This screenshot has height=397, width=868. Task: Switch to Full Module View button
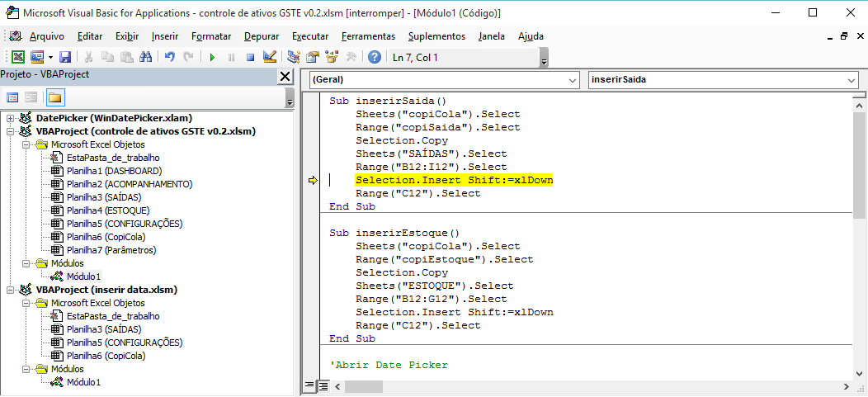(323, 385)
